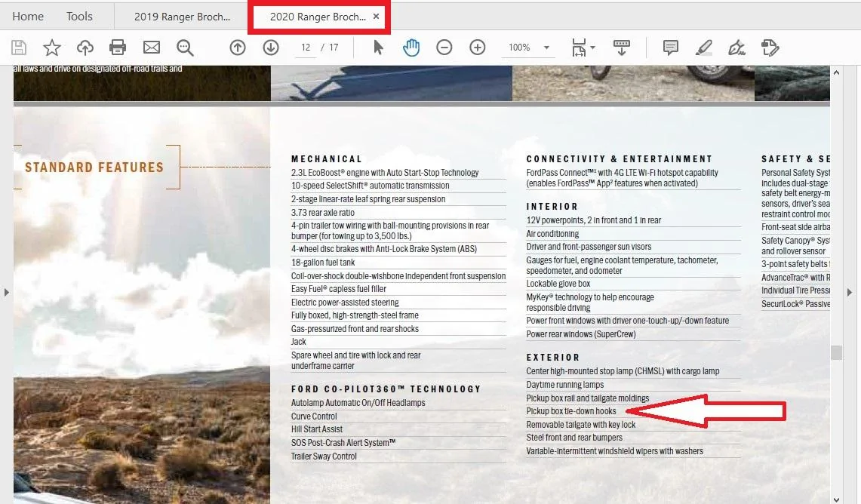The height and width of the screenshot is (504, 861).
Task: Click 'Pickup box tie-down hooks' text
Action: 571,411
